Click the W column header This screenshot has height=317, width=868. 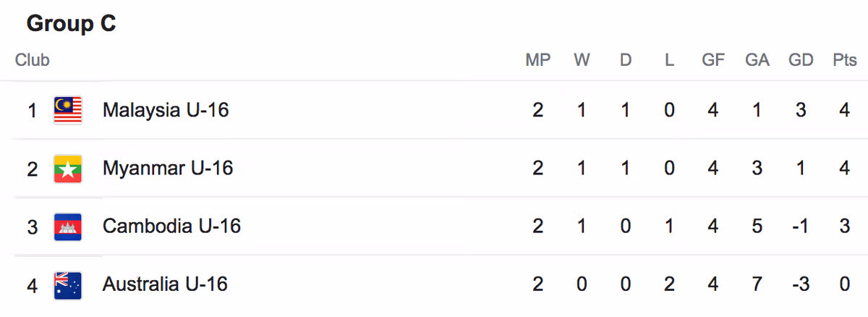click(582, 60)
